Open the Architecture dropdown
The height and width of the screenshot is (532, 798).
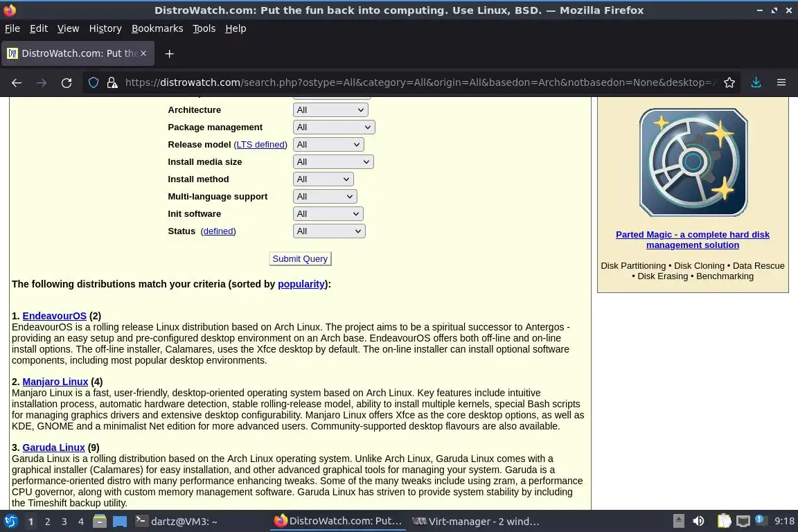click(x=330, y=110)
